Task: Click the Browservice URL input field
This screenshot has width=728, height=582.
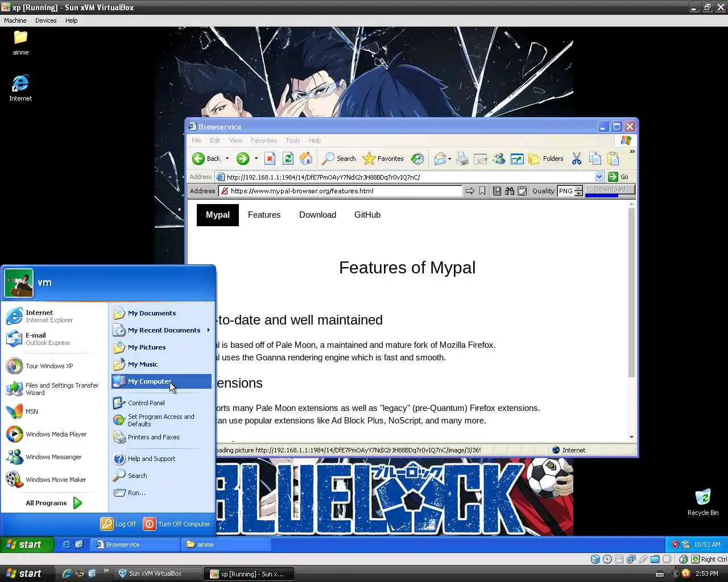Action: pyautogui.click(x=340, y=191)
